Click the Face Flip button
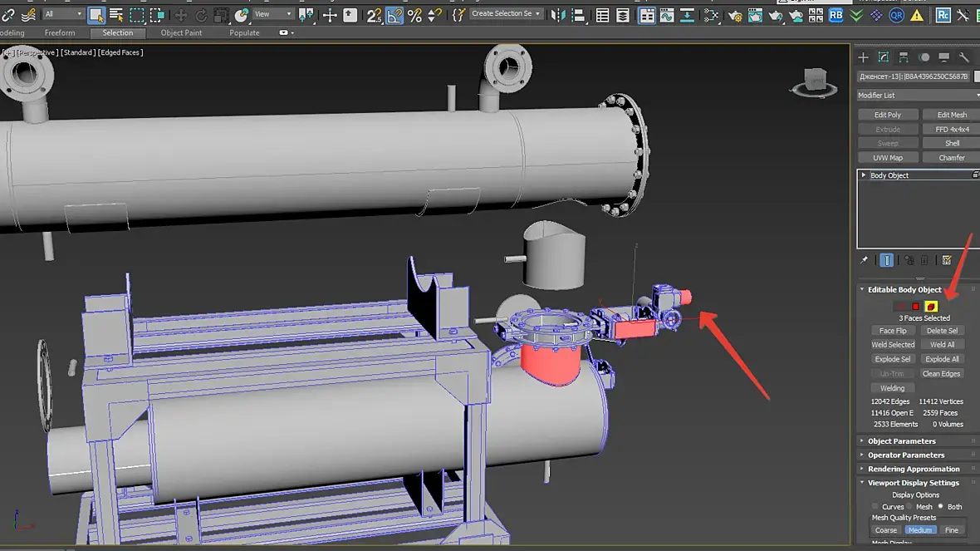 pos(893,331)
